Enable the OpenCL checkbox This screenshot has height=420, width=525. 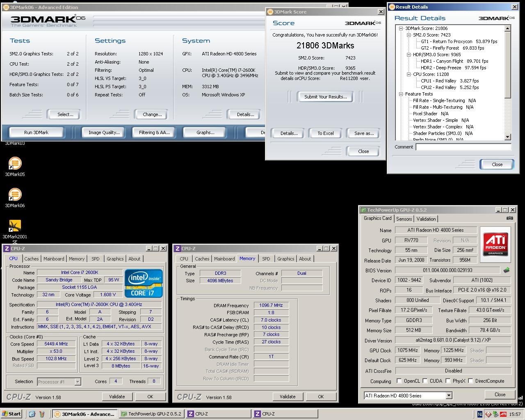[x=399, y=381]
